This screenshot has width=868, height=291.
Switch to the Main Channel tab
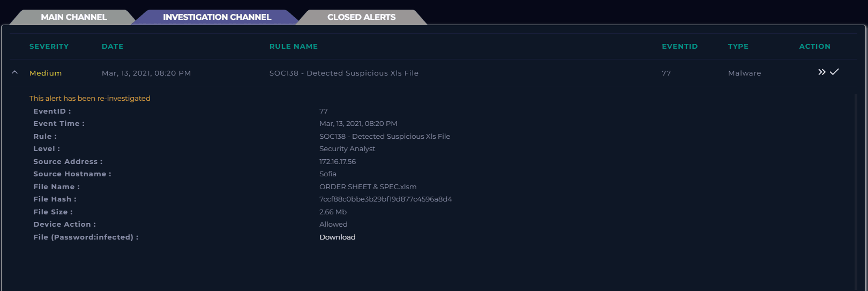pyautogui.click(x=73, y=17)
